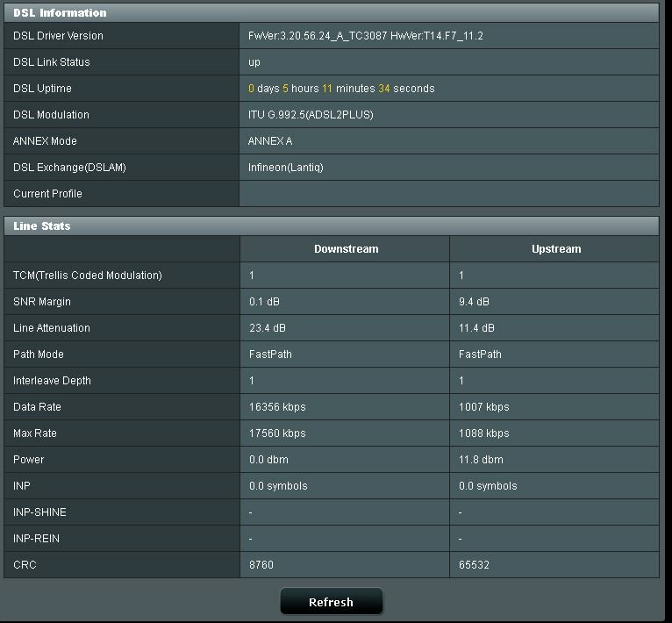672x623 pixels.
Task: Click the DSL Link Status value "up"
Action: [254, 62]
